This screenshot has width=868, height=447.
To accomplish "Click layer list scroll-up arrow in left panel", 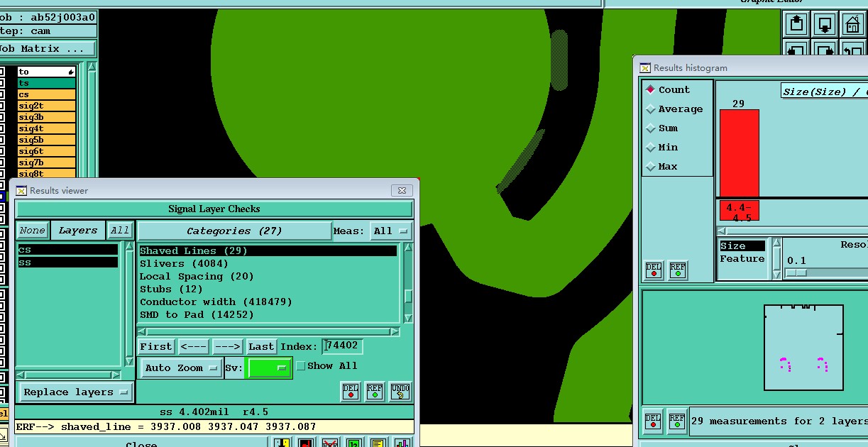I will [x=92, y=67].
